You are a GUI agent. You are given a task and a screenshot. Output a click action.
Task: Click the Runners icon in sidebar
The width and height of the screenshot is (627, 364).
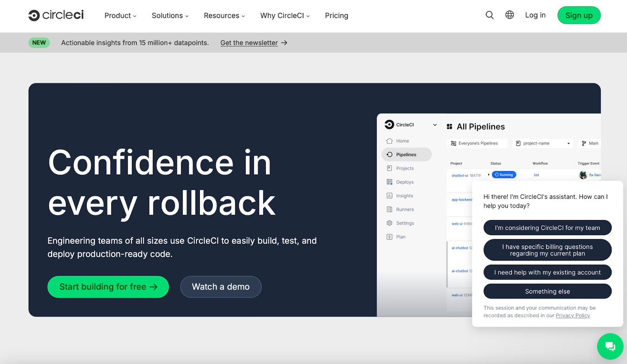tap(389, 209)
